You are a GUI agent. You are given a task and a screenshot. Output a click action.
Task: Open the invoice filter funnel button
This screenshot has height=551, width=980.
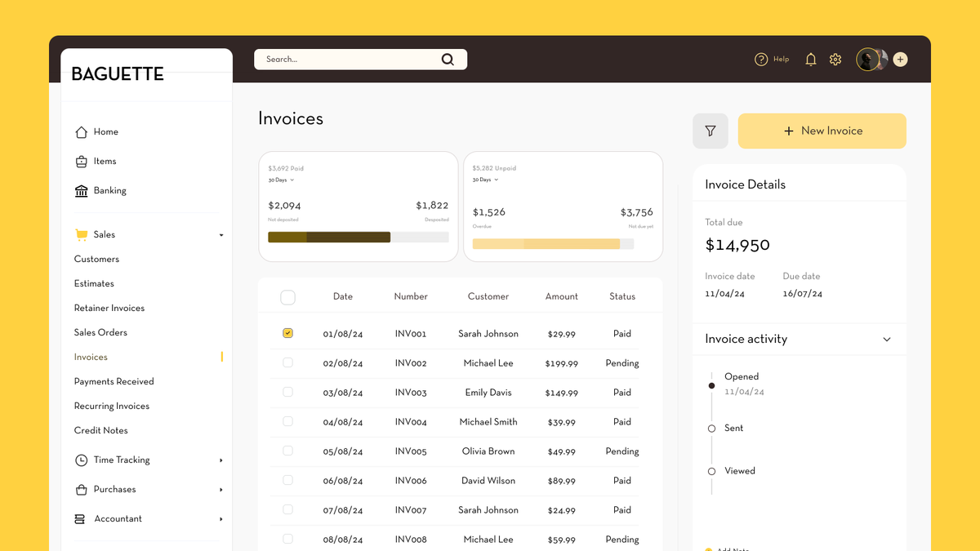(x=710, y=131)
